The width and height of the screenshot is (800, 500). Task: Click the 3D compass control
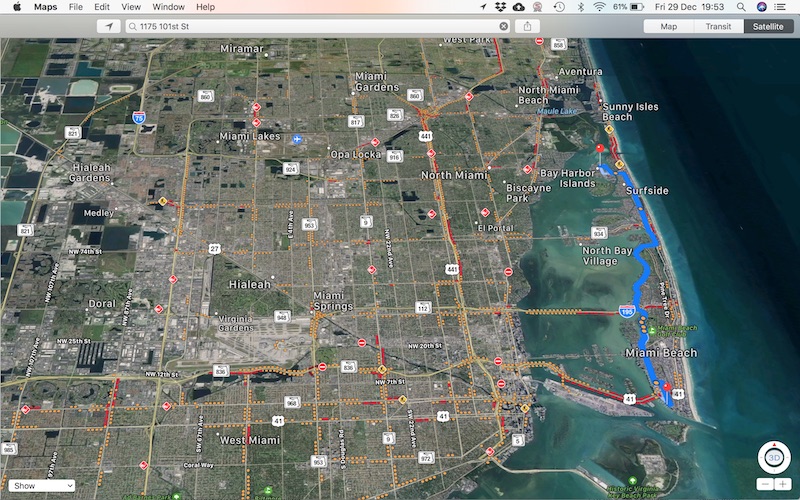(774, 457)
